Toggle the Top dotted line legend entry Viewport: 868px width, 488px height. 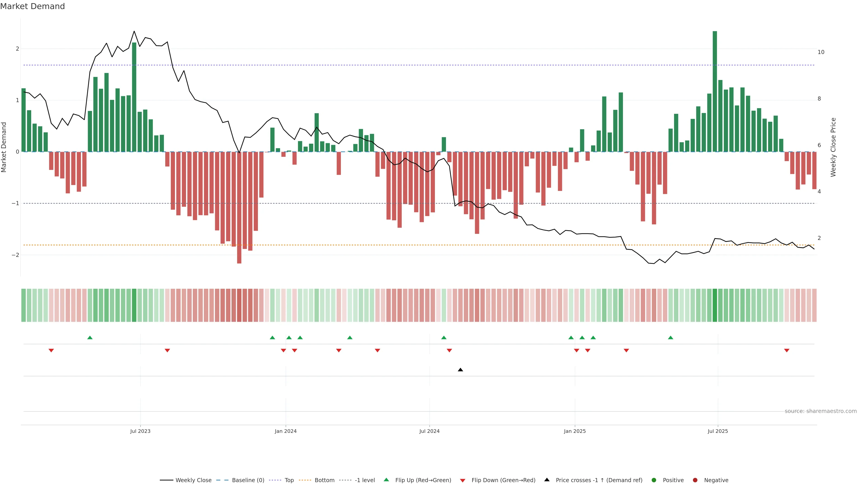click(x=289, y=480)
